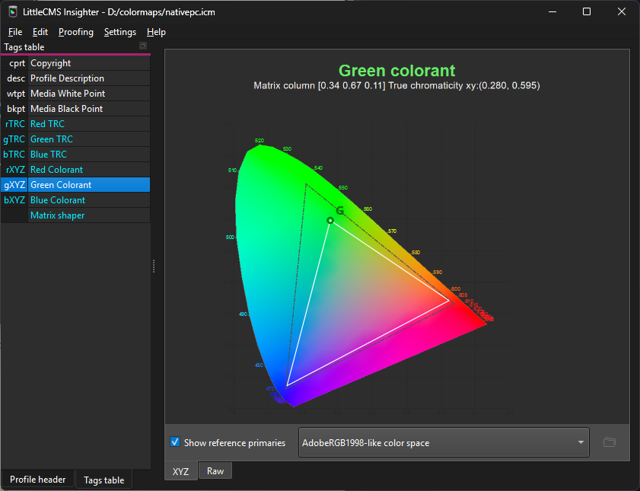
Task: Click the green primary marker on diagram
Action: click(330, 220)
